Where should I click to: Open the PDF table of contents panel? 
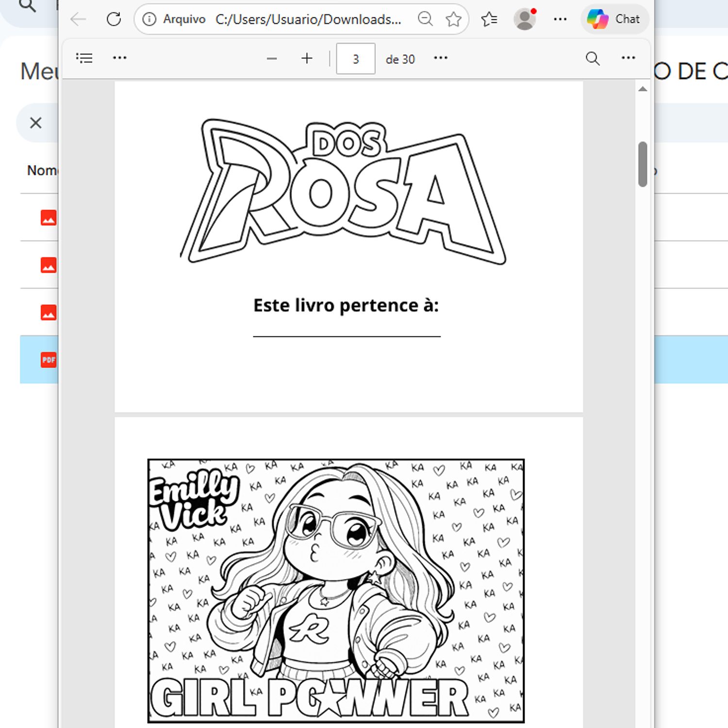coord(84,58)
